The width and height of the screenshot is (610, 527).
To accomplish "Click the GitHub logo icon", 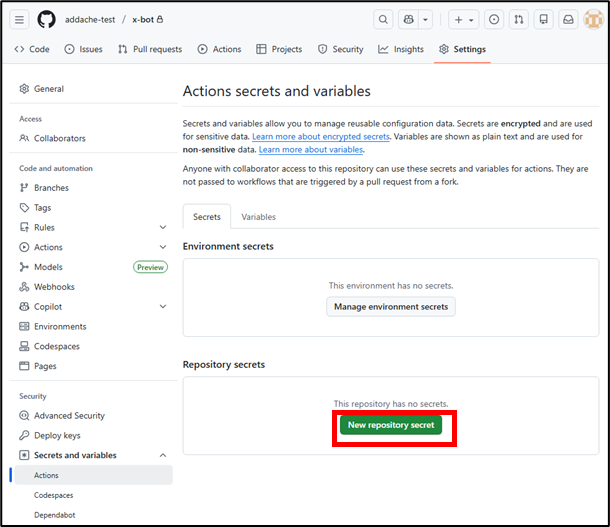I will pos(47,19).
